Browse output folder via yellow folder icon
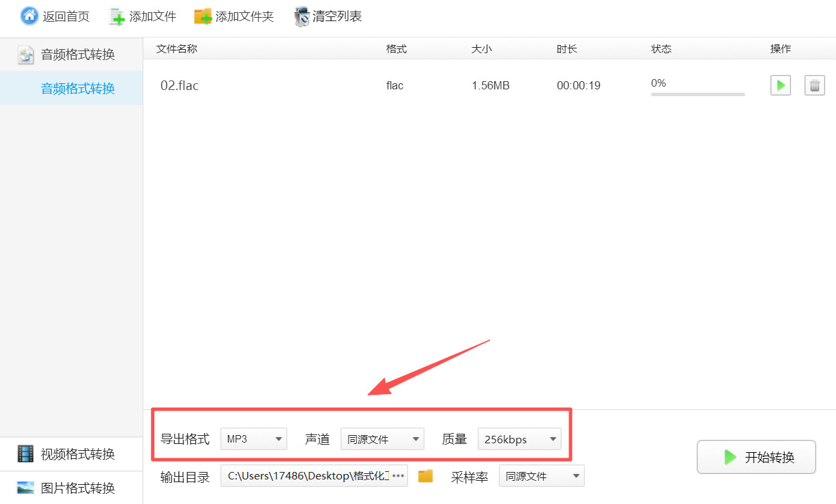The image size is (836, 504). (425, 475)
